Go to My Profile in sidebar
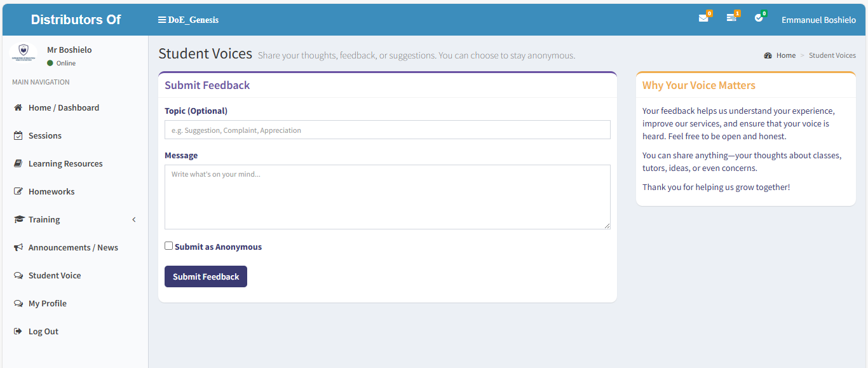Image resolution: width=868 pixels, height=368 pixels. pos(48,304)
